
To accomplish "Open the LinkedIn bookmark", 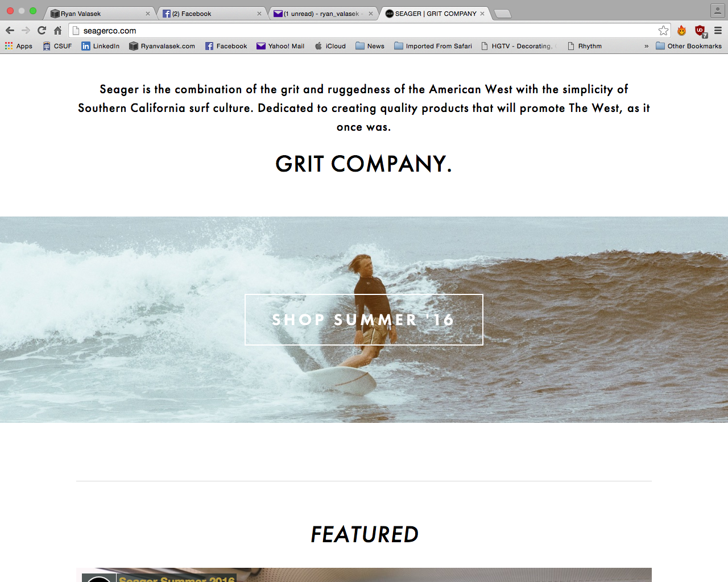I will click(101, 46).
